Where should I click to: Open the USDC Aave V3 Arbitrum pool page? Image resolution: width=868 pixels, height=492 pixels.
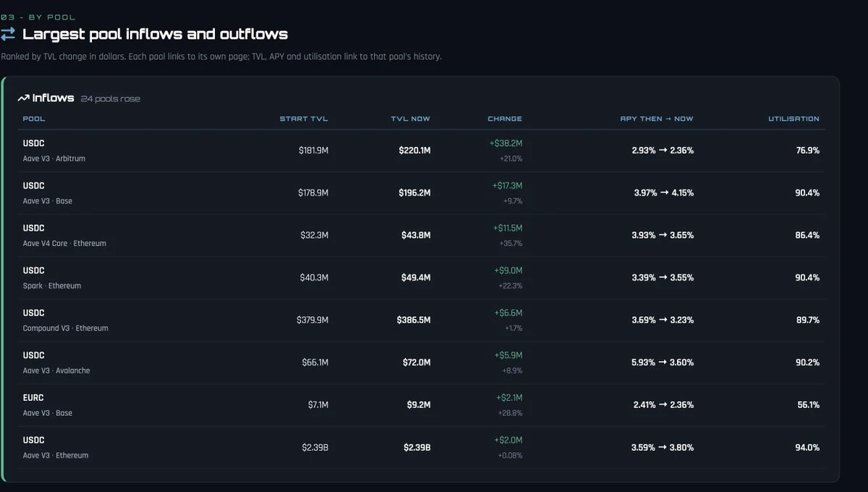(54, 150)
